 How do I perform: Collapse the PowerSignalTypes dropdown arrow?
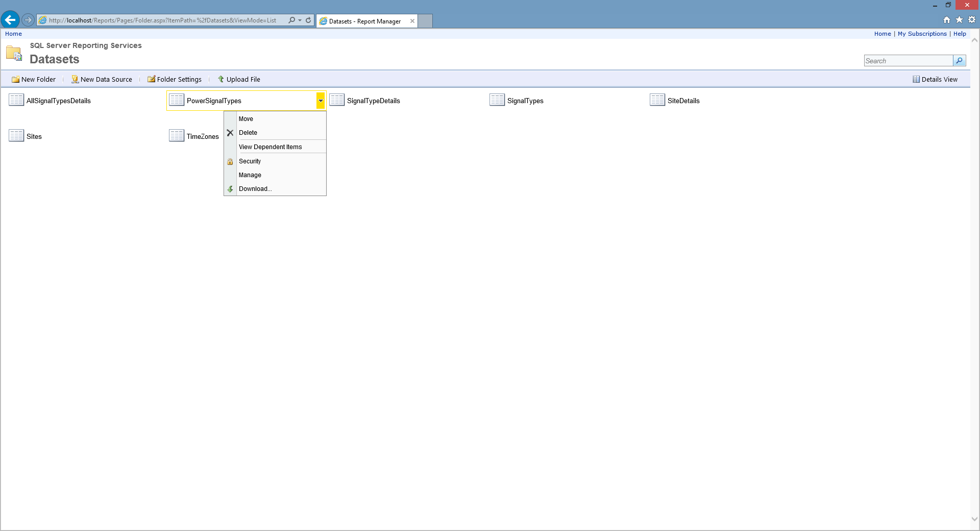321,101
